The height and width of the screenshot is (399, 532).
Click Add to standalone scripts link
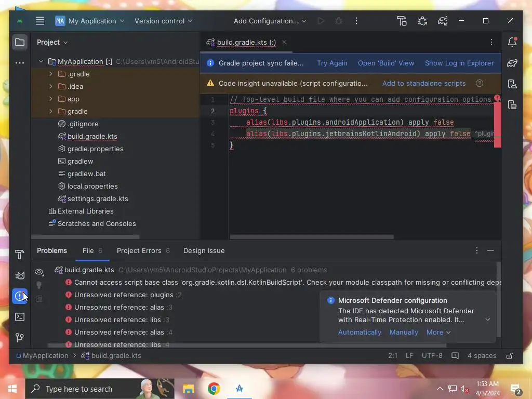coord(424,84)
